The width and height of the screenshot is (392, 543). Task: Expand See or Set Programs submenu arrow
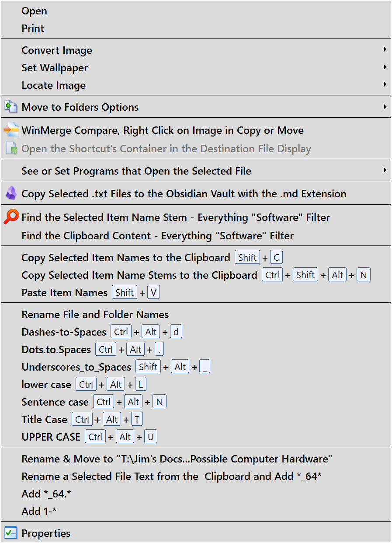[385, 170]
